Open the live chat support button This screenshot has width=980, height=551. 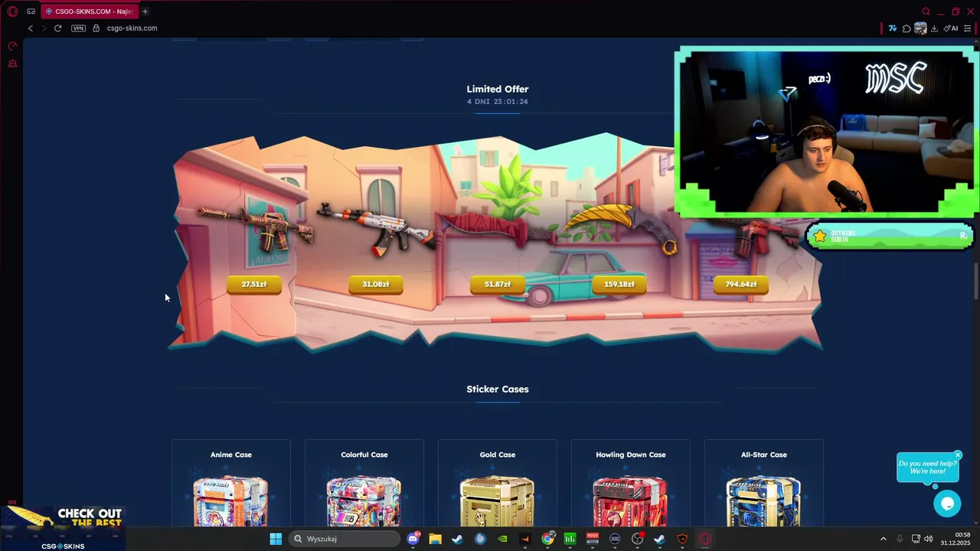click(x=947, y=504)
